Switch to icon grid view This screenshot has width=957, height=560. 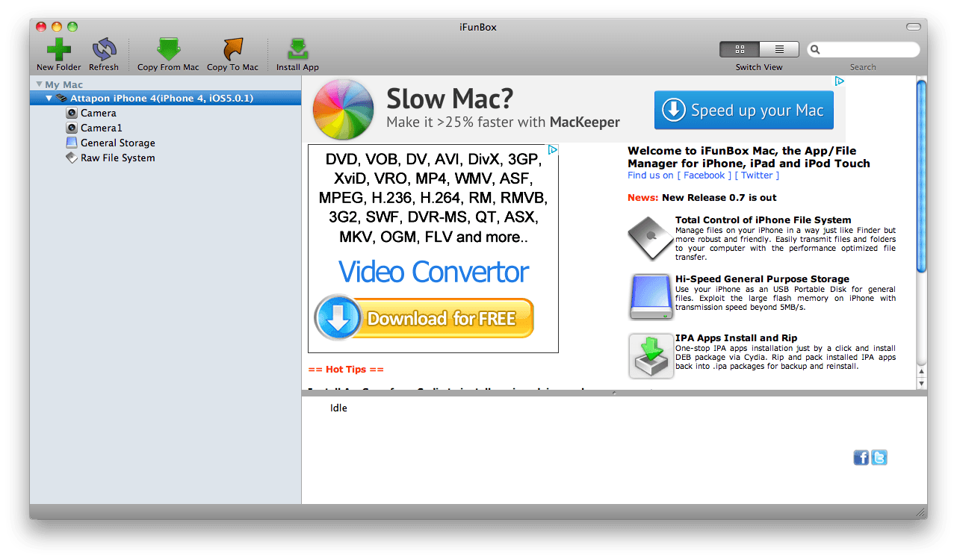click(x=740, y=49)
